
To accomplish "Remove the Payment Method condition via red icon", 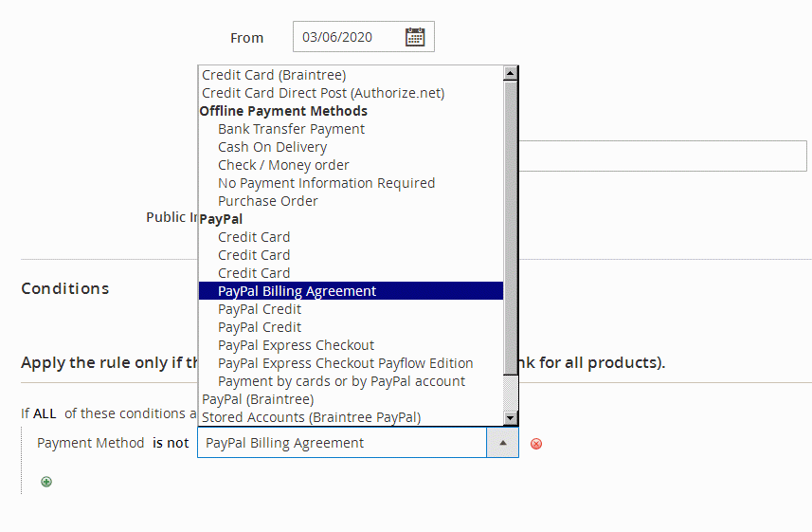I will [536, 444].
